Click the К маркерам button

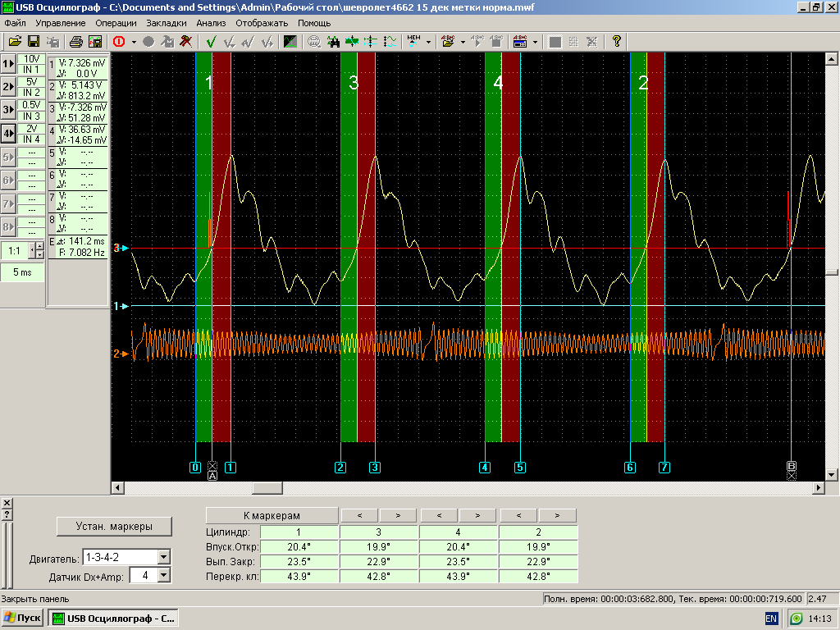272,516
